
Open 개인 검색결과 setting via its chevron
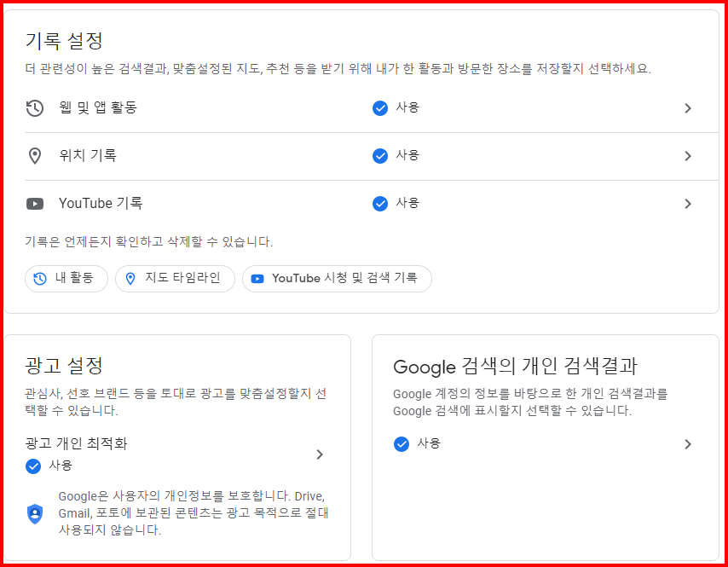[688, 444]
